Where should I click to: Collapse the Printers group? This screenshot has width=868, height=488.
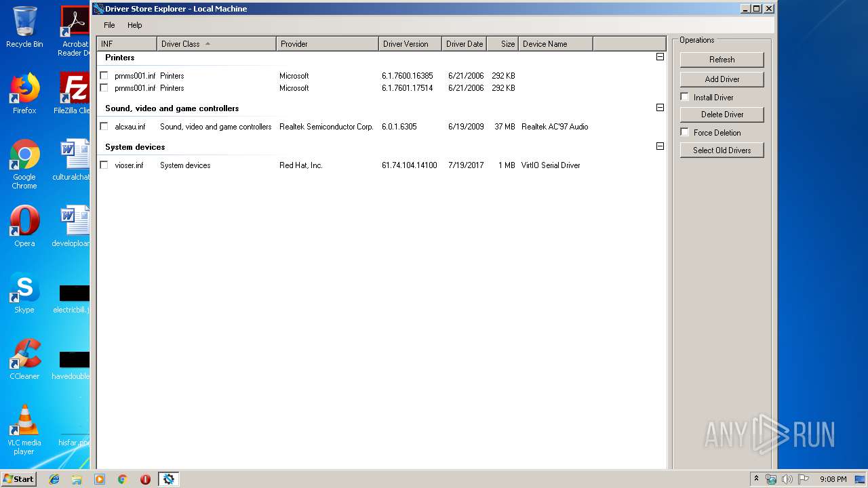pyautogui.click(x=660, y=57)
